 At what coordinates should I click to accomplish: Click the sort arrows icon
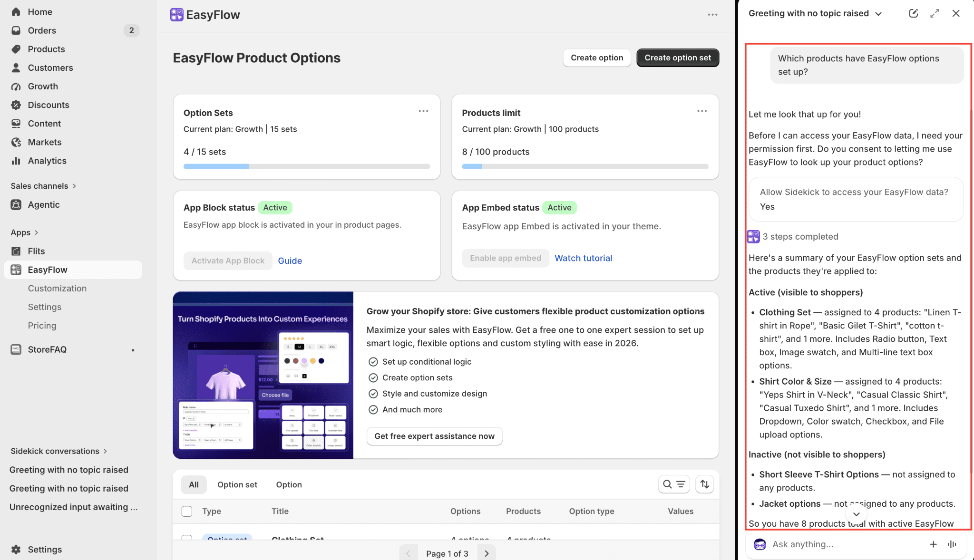(705, 484)
